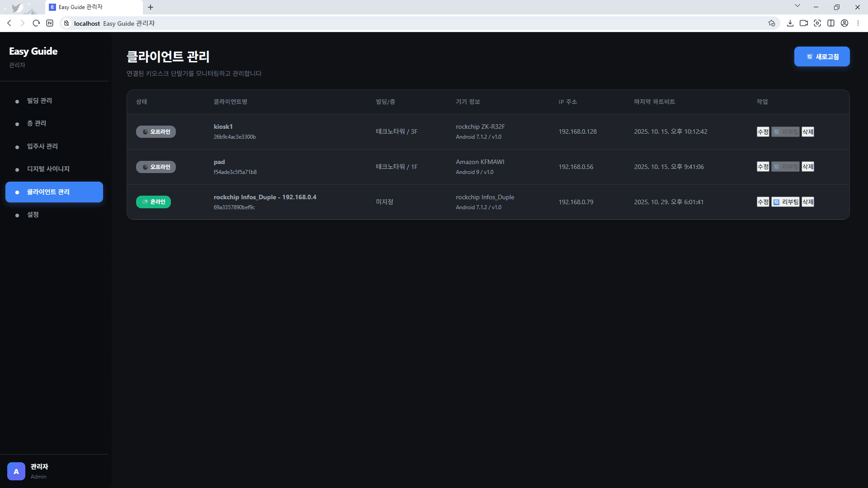
Task: Click the split view sidebar icon
Action: point(830,23)
